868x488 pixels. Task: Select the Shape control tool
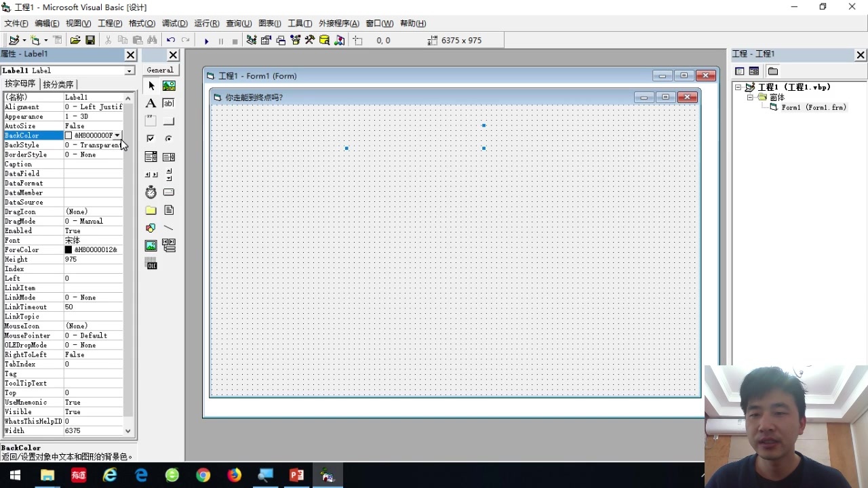[151, 228]
